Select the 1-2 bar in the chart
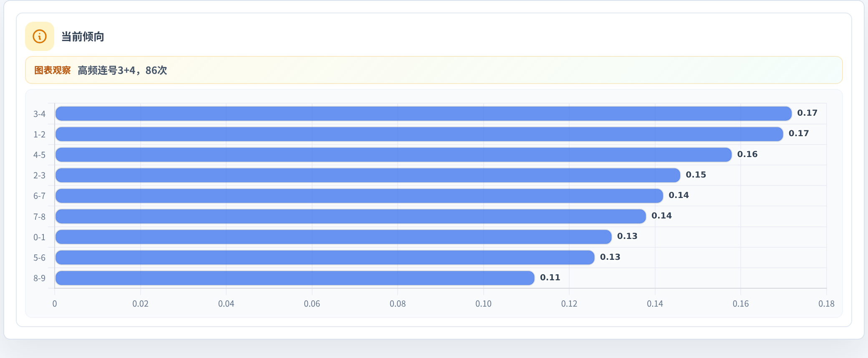868x358 pixels. (x=419, y=134)
